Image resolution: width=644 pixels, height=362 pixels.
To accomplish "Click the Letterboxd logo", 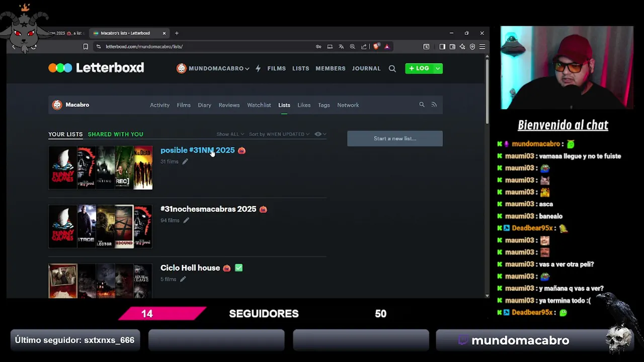I will pyautogui.click(x=96, y=68).
